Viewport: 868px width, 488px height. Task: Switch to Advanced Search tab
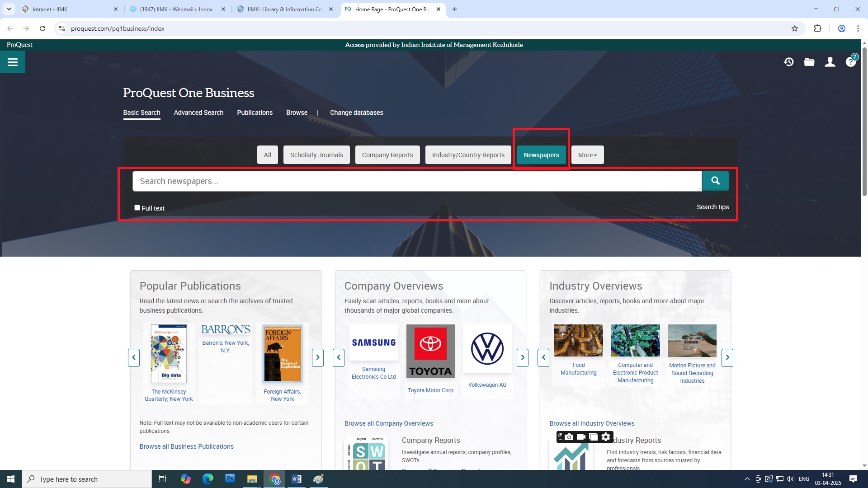[x=198, y=113]
